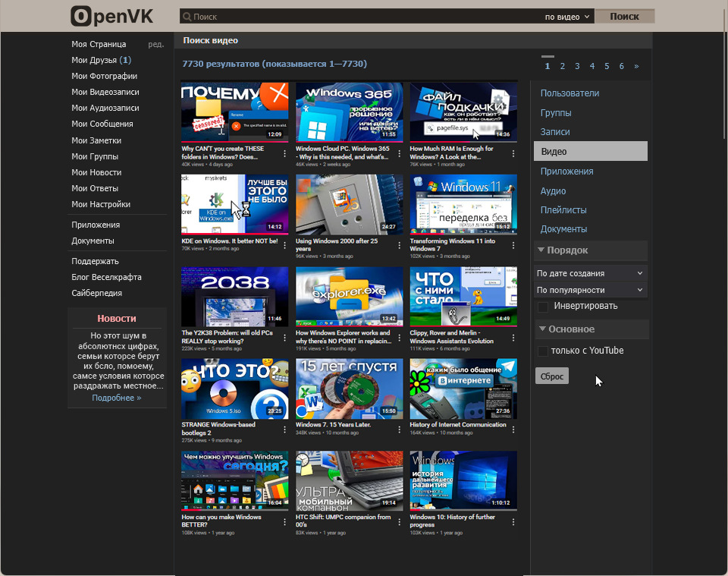Open the History of Internet Communication thumbnail
The height and width of the screenshot is (576, 728).
point(463,389)
